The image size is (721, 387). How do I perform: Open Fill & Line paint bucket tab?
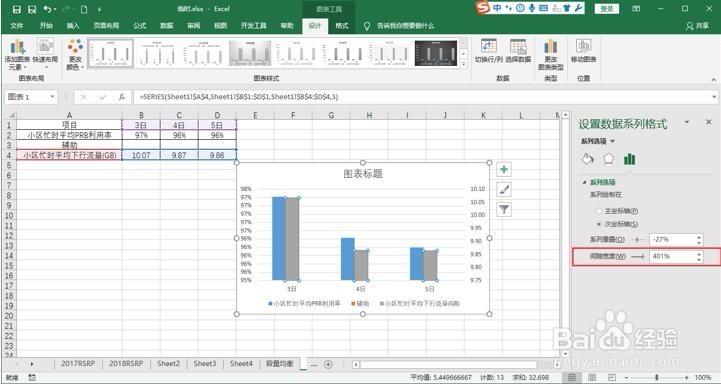(587, 159)
